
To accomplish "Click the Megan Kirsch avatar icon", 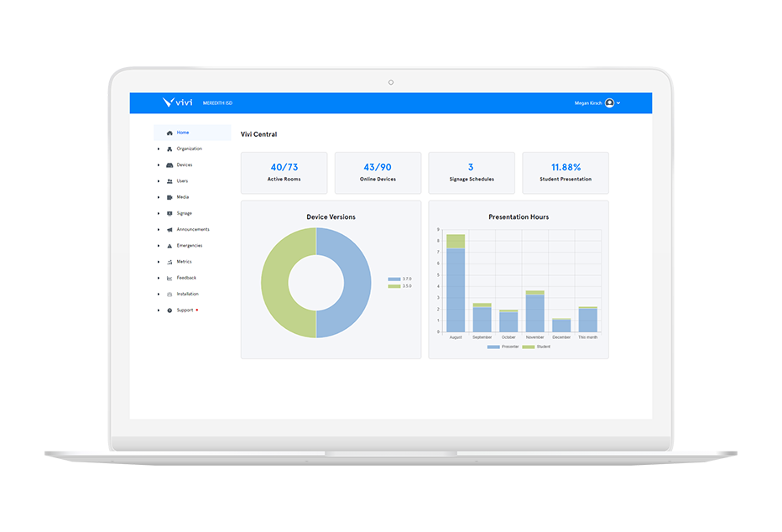I will click(x=610, y=102).
